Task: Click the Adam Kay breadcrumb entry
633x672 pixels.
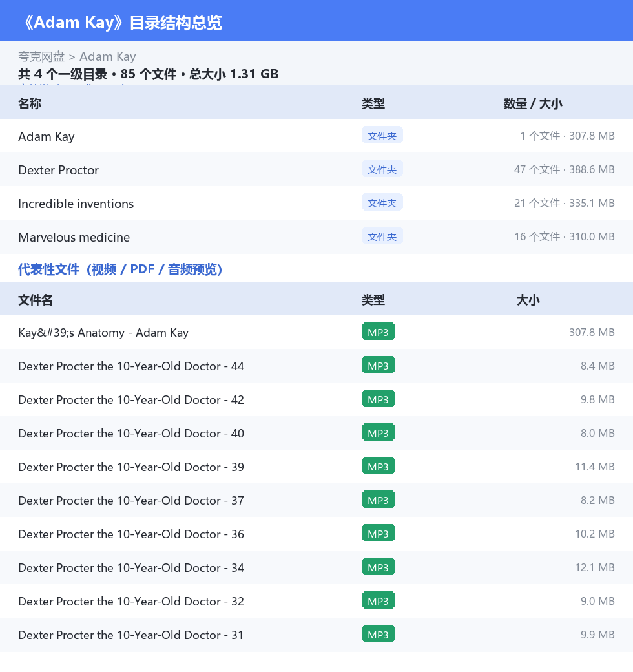Action: (107, 57)
